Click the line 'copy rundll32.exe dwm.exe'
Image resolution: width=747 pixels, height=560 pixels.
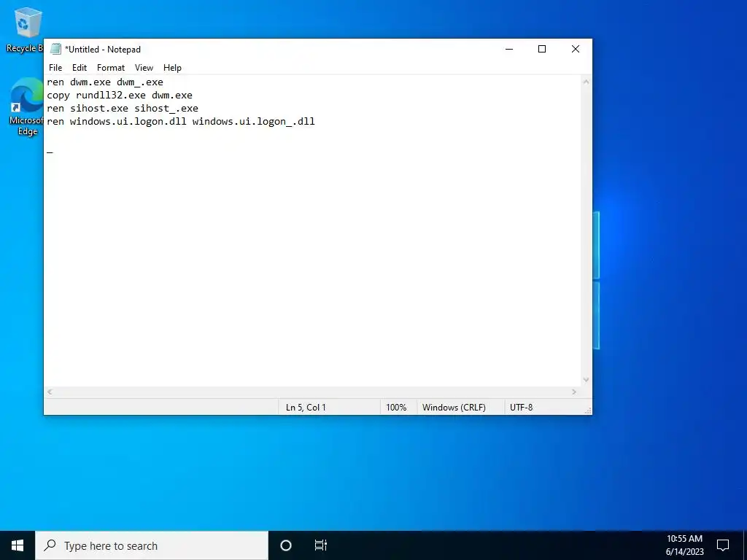120,96
